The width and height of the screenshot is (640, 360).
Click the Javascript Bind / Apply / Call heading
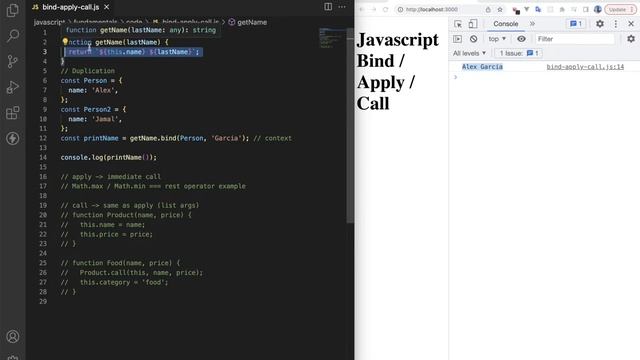click(x=398, y=71)
